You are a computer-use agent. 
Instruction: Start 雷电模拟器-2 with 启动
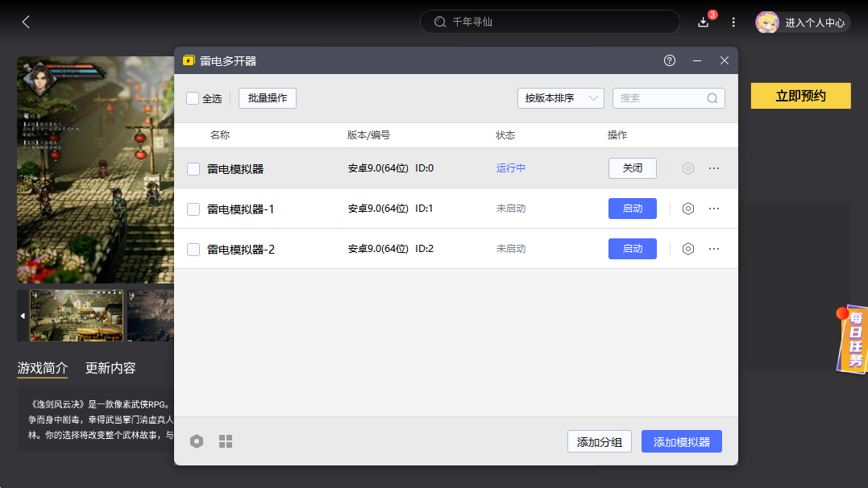[632, 249]
